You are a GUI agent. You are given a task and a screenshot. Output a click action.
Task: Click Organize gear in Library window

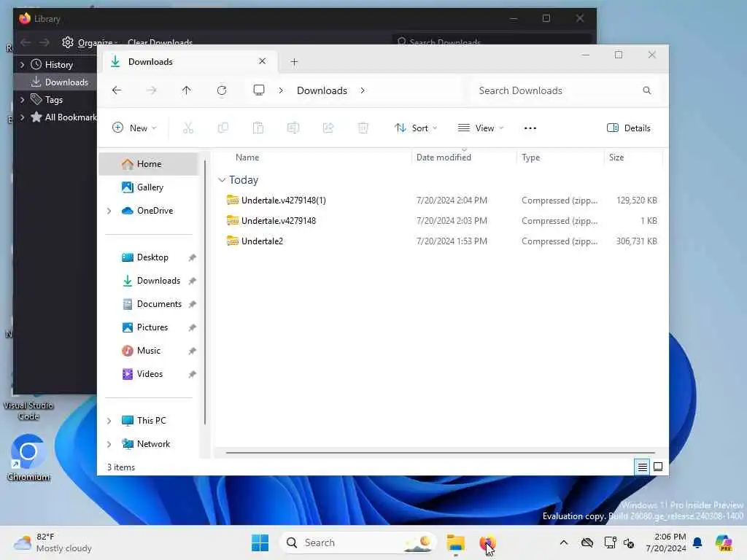(x=68, y=42)
